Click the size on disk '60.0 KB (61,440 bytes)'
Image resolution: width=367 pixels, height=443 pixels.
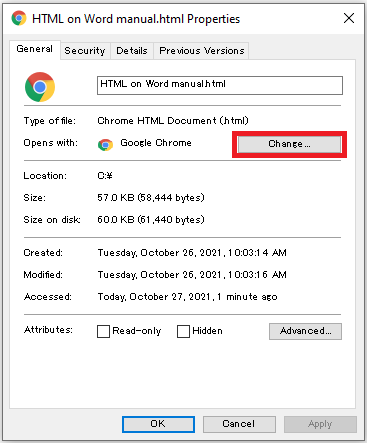pos(151,220)
